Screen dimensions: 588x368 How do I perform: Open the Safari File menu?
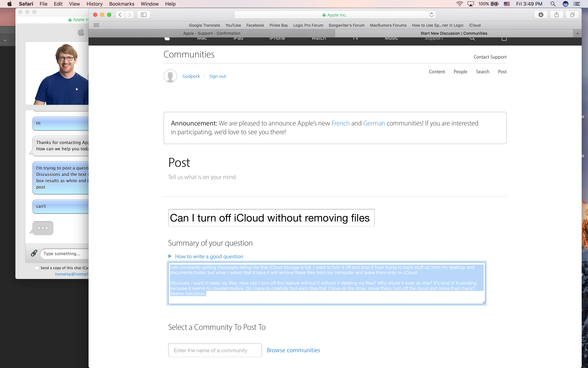[x=44, y=4]
